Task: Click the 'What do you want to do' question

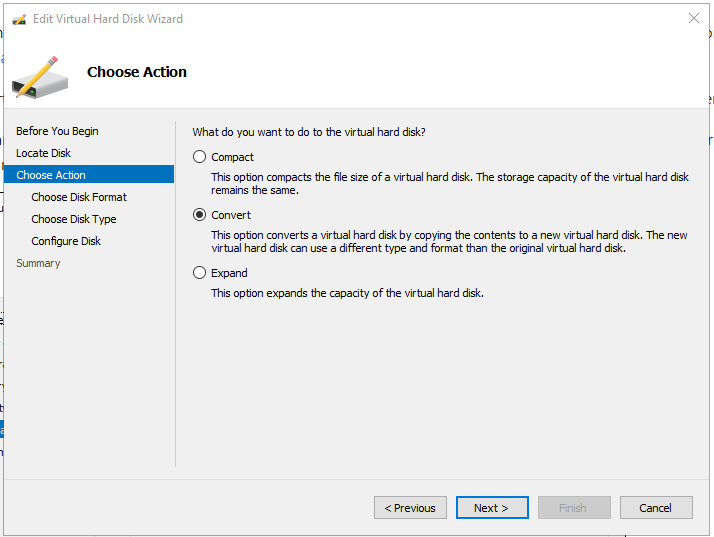Action: [x=309, y=132]
